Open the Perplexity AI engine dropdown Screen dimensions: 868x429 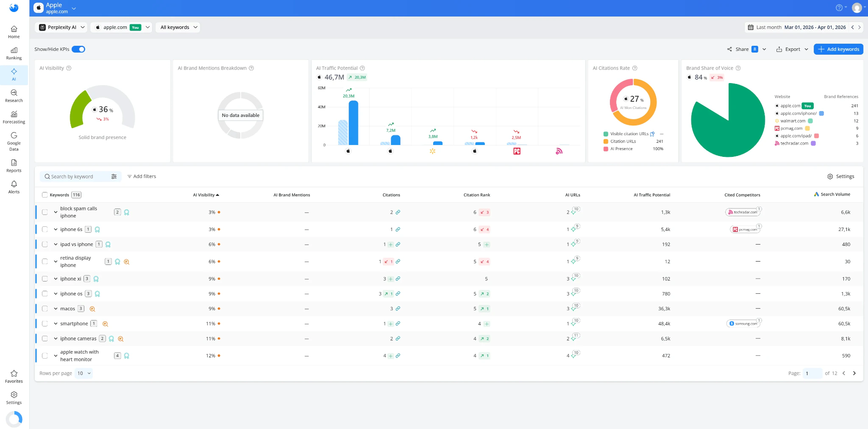61,27
